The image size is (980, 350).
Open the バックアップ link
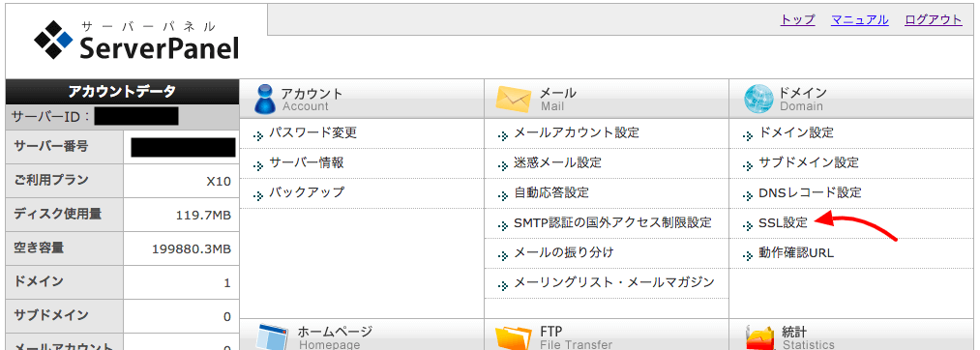(307, 192)
